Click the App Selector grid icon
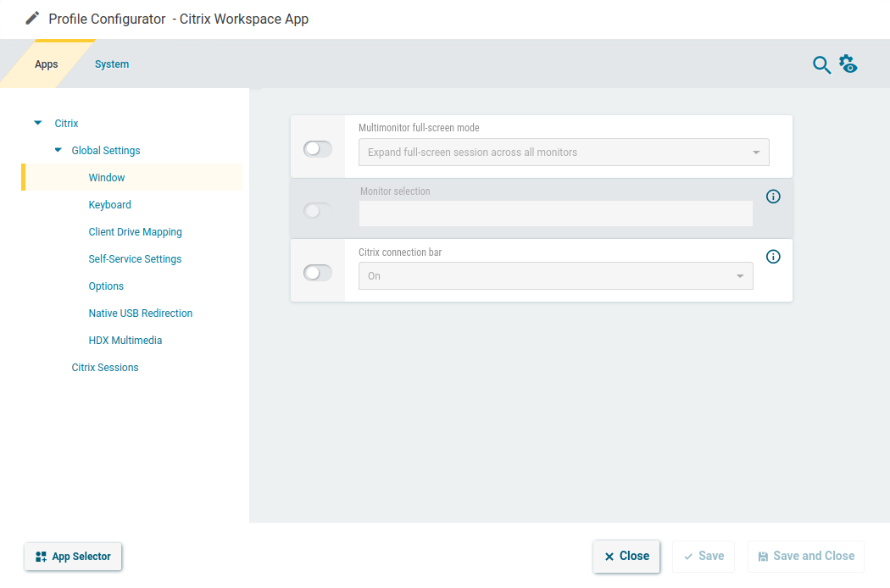This screenshot has width=890, height=588. [x=40, y=557]
